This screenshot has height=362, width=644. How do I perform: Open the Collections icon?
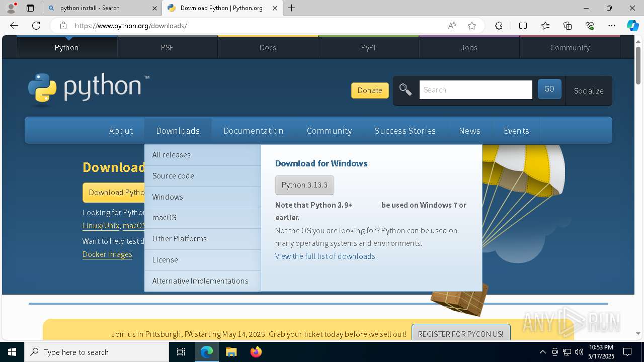568,26
